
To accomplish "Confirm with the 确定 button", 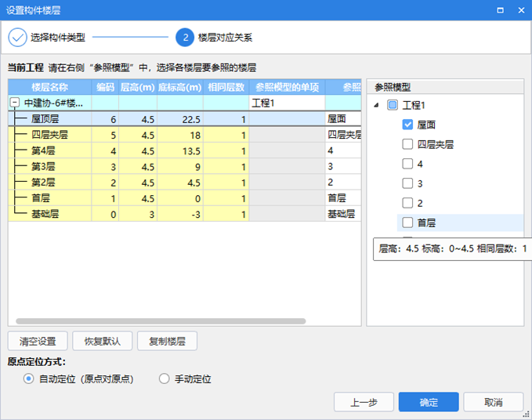I will [429, 402].
